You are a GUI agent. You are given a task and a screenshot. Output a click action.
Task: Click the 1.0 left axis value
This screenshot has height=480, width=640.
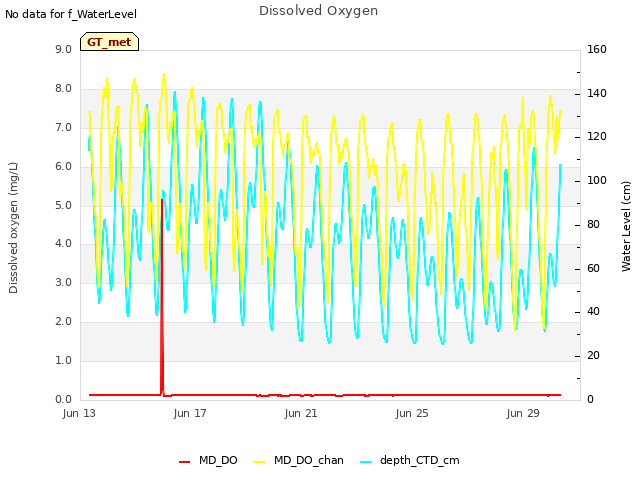coord(63,360)
